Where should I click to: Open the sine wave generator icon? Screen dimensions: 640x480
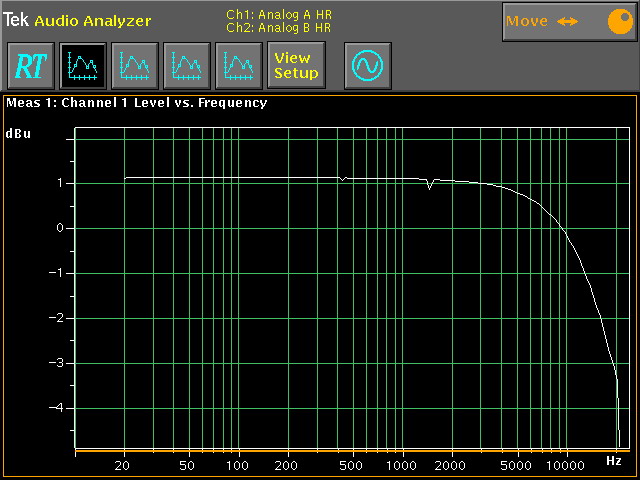click(x=367, y=66)
